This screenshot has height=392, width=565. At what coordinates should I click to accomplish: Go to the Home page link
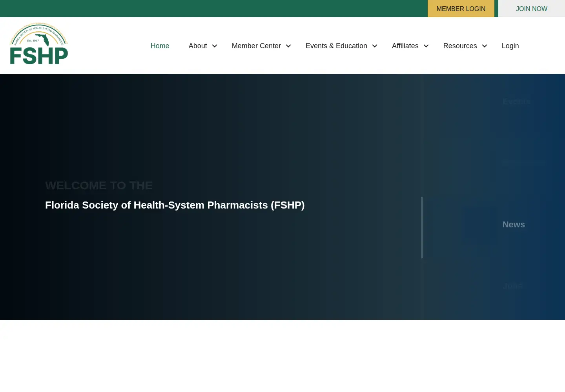(x=160, y=46)
